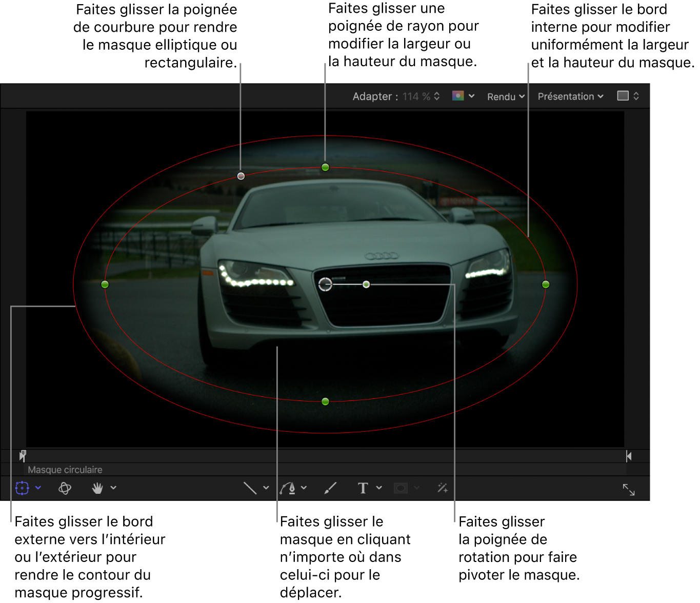Viewport: 700px width, 603px height.
Task: Activate the 3D Transform orbit tool
Action: [x=65, y=488]
